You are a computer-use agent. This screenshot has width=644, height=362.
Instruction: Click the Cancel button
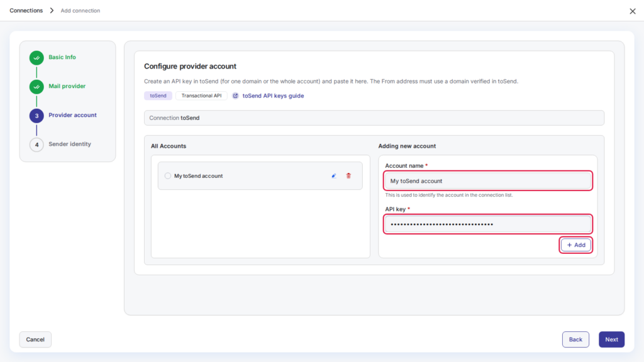(x=35, y=339)
